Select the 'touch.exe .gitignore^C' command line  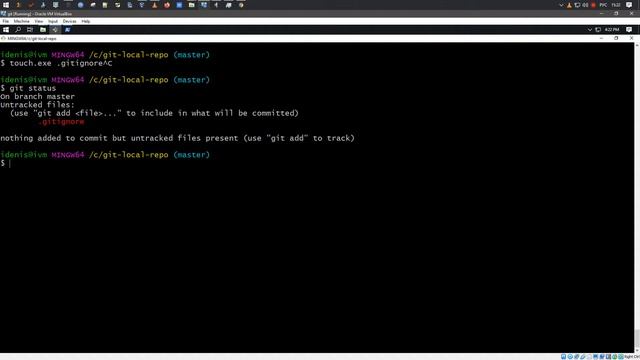[x=56, y=63]
